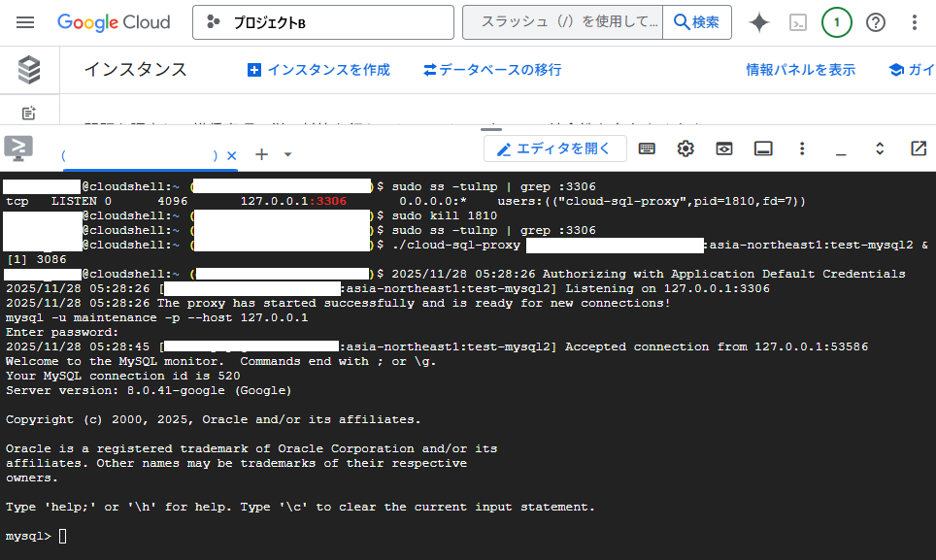Click the Gemini AI sparkle icon

[x=759, y=22]
